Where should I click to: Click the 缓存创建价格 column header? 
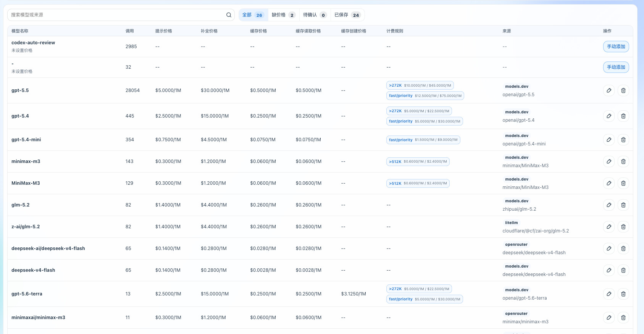coord(354,31)
